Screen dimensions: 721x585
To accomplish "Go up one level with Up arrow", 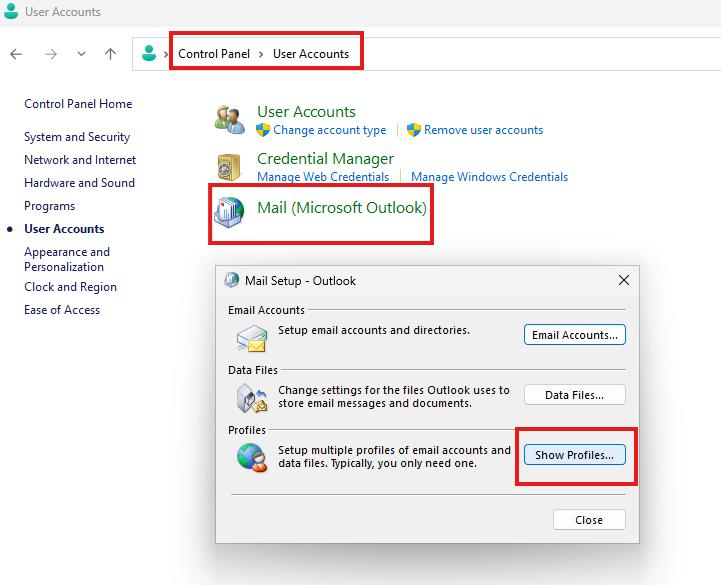I will pos(110,54).
